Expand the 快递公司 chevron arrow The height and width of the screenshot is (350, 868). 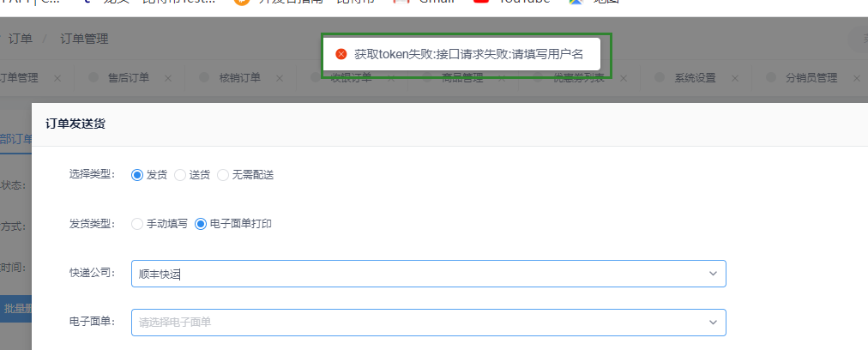pos(713,274)
